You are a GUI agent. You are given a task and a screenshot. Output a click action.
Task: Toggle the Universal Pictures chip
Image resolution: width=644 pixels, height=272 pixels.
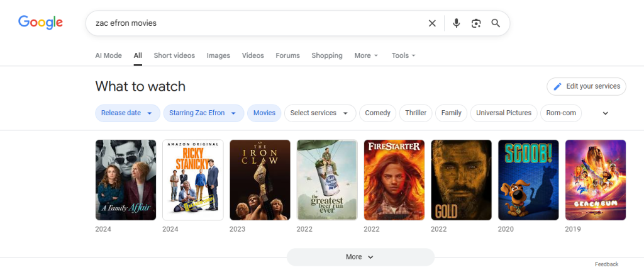(504, 113)
